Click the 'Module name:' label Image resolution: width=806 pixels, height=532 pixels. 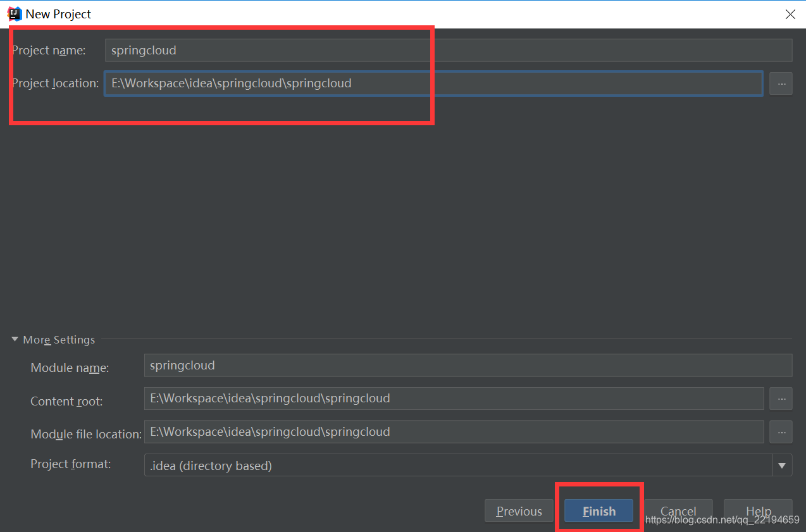click(x=70, y=368)
